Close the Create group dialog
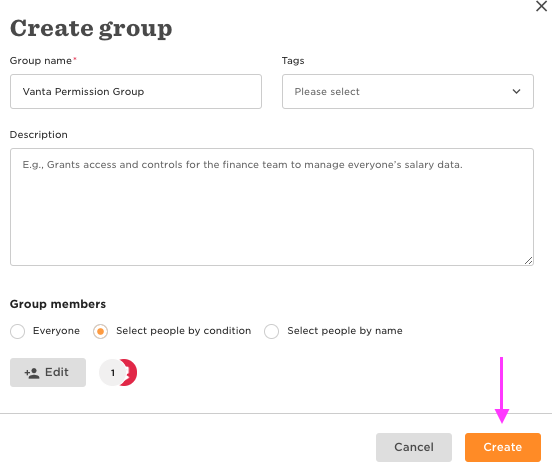 (541, 6)
